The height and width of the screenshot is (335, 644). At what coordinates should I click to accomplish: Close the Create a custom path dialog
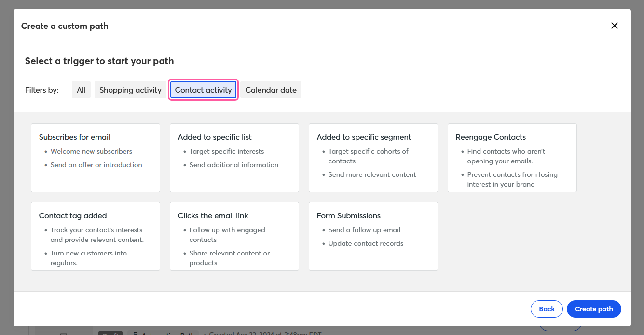click(x=615, y=26)
